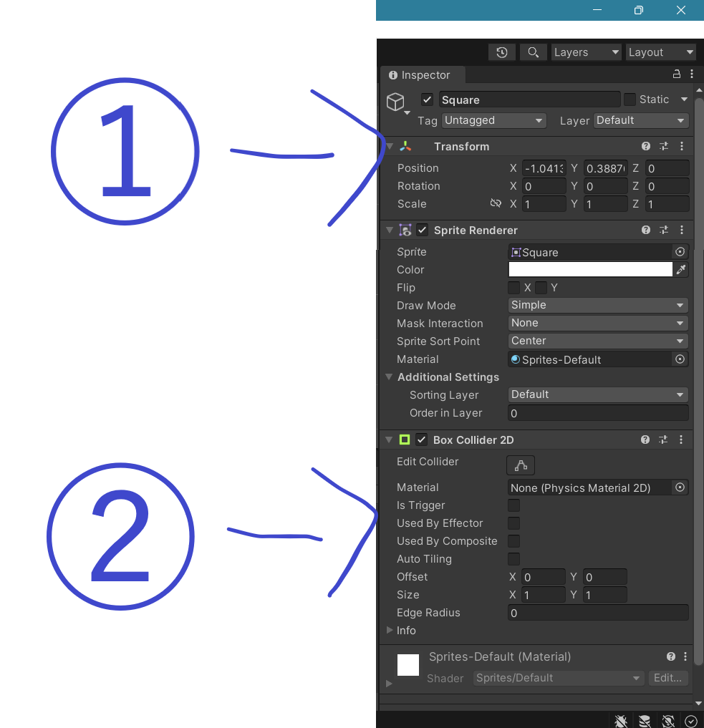Image resolution: width=704 pixels, height=728 pixels.
Task: Click the Position X input field
Action: click(544, 168)
